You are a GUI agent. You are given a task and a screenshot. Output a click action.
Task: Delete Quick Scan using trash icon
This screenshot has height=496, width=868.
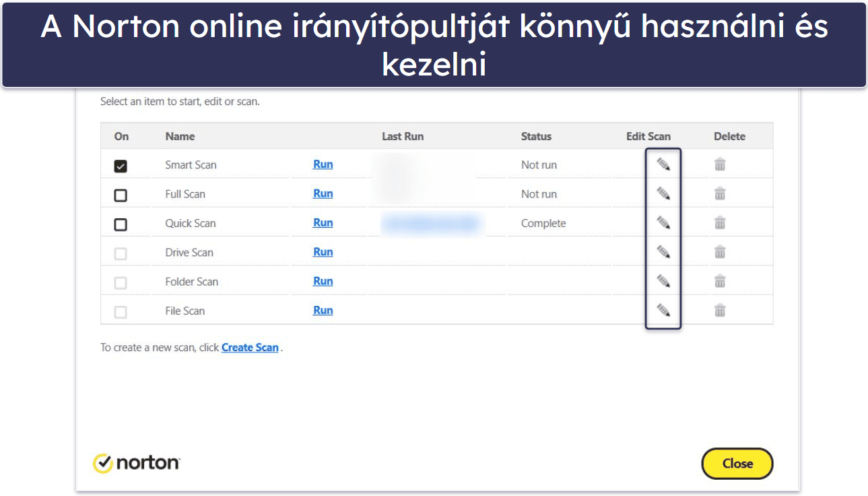pyautogui.click(x=720, y=223)
